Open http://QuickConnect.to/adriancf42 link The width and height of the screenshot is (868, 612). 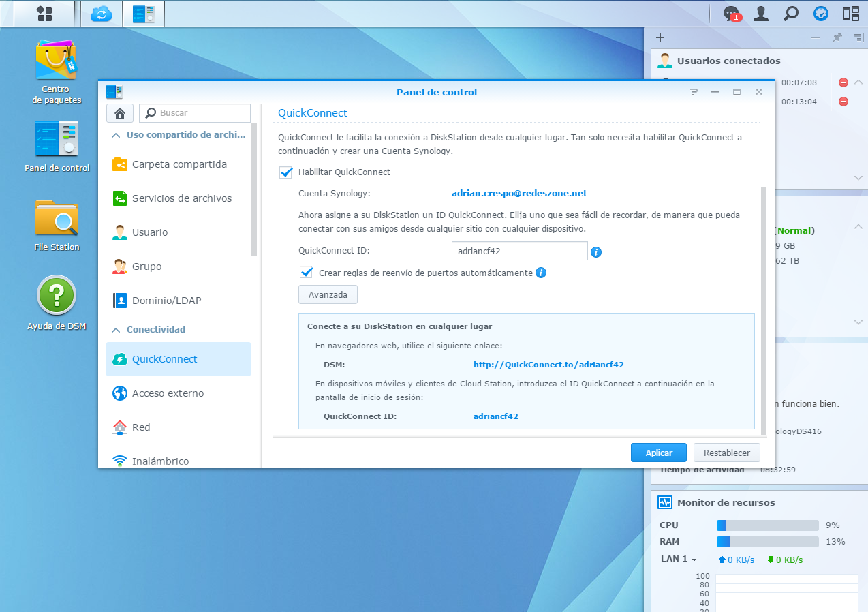[548, 365]
